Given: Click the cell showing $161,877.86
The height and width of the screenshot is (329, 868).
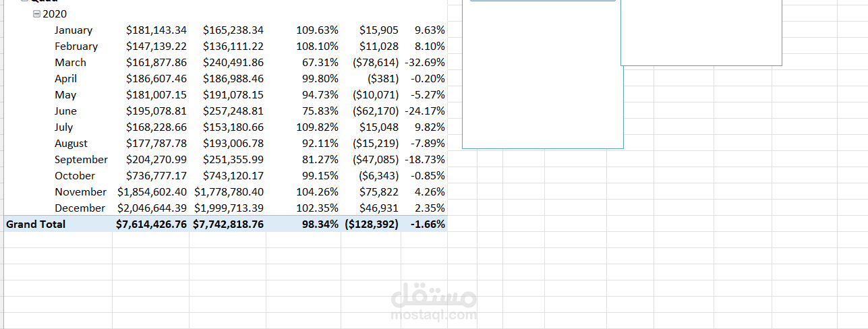Looking at the screenshot, I should tap(156, 63).
